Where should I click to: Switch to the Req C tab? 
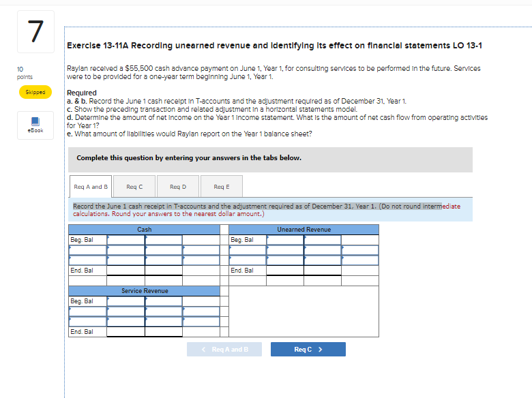(134, 187)
